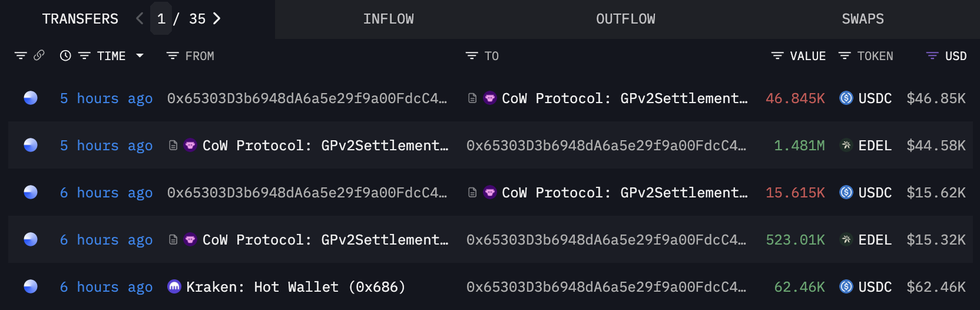Click the EDEL token icon in second row
Image resolution: width=980 pixels, height=310 pixels.
click(846, 146)
